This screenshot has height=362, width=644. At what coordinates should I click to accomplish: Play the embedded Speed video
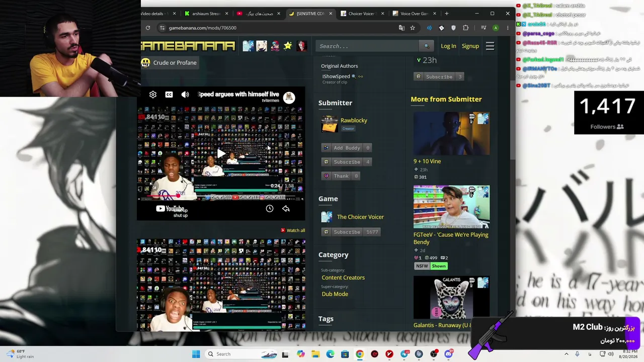(x=221, y=154)
